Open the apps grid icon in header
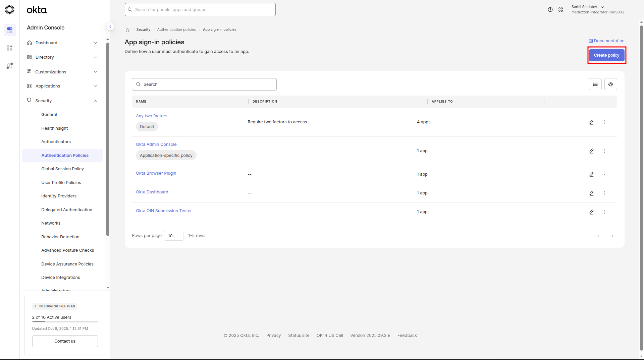The width and height of the screenshot is (644, 360). tap(560, 10)
